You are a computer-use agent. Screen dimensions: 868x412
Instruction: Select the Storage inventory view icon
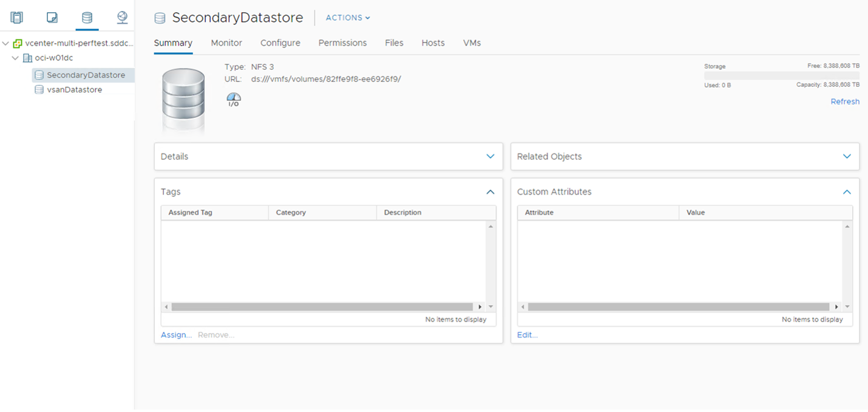[87, 17]
